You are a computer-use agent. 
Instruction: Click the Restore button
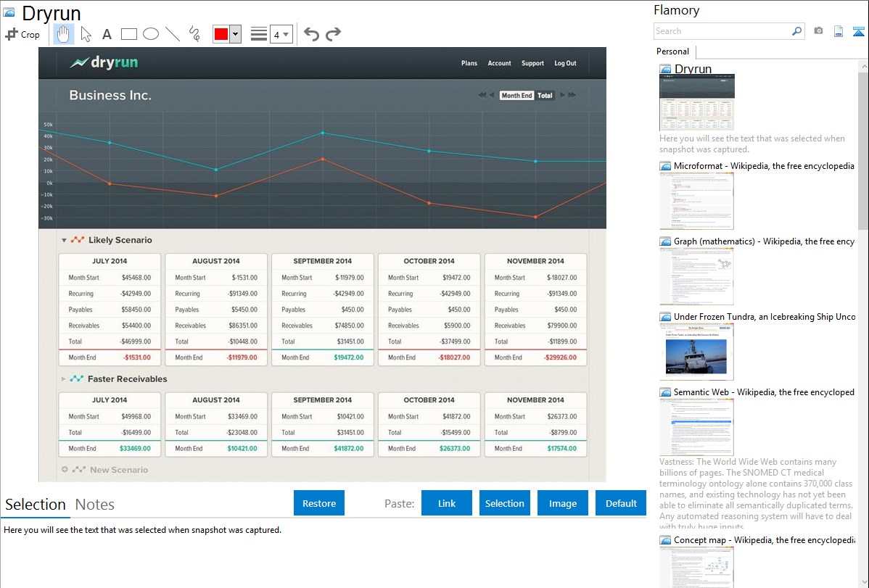tap(319, 503)
